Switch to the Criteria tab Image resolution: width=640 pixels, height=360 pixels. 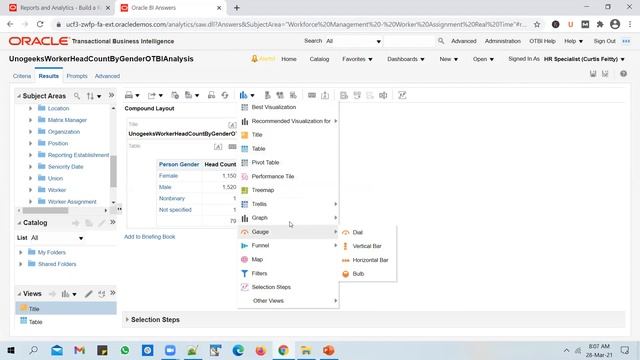22,76
